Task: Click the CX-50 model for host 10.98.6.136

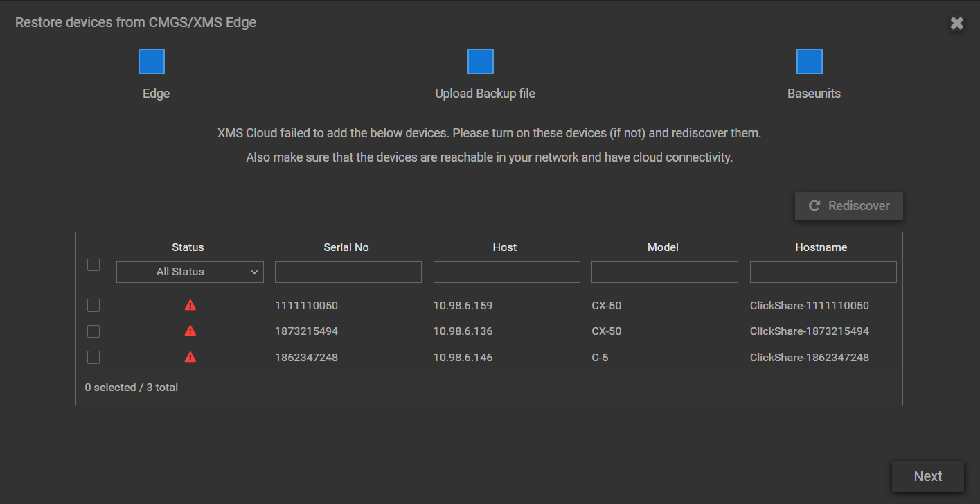Action: [607, 331]
